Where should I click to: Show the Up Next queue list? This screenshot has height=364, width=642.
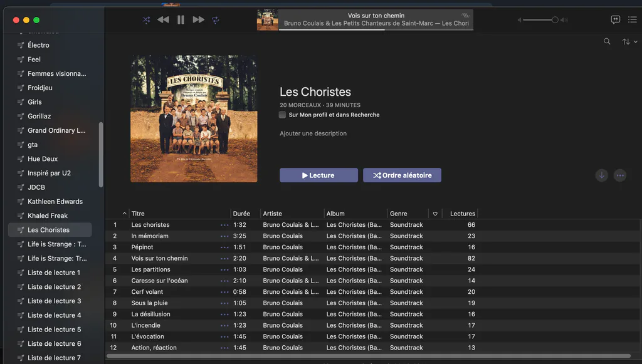click(633, 19)
